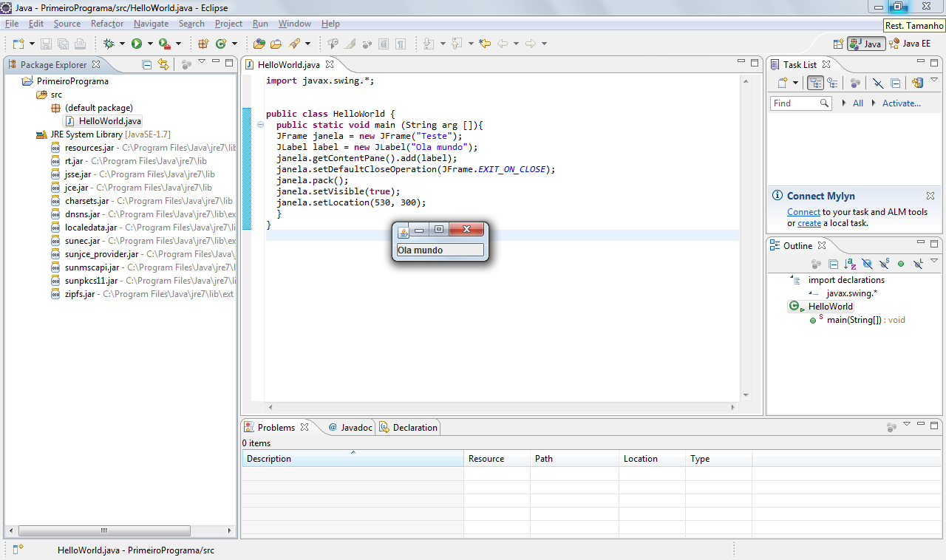Open the Run button dropdown arrow
Viewport: 946px width, 560px height.
click(150, 44)
